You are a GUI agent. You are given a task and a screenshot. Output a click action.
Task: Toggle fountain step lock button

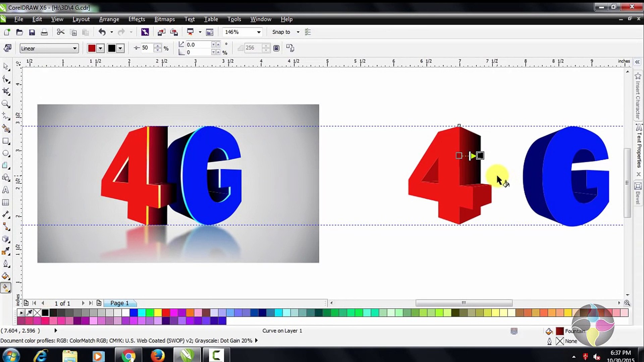tap(276, 48)
